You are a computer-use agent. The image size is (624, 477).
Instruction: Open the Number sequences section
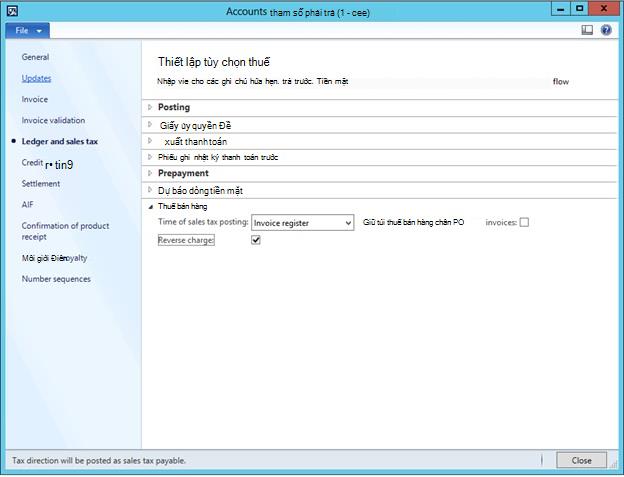56,279
